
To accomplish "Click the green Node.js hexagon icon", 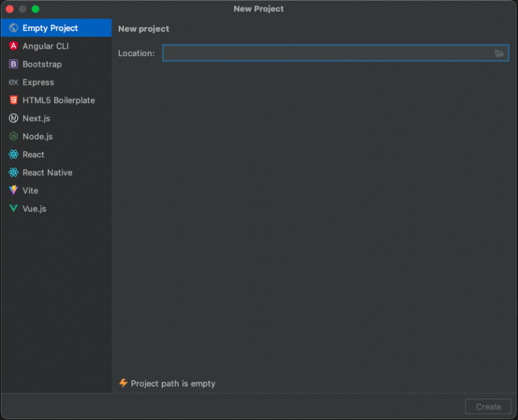I will tap(13, 136).
